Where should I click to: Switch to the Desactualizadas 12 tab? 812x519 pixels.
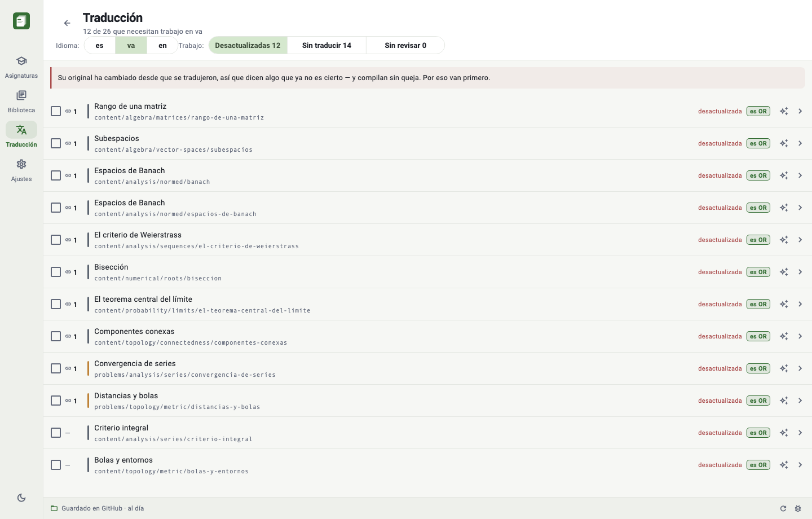click(248, 45)
